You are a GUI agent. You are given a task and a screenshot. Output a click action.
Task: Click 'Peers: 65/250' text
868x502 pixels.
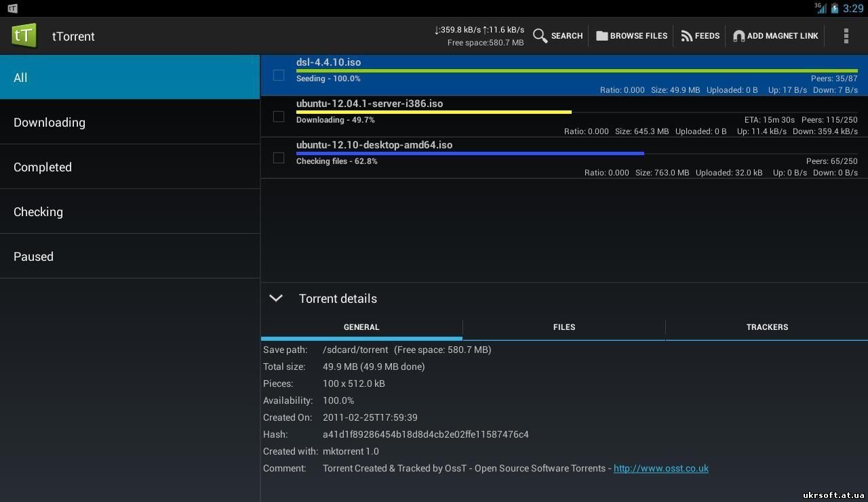832,161
